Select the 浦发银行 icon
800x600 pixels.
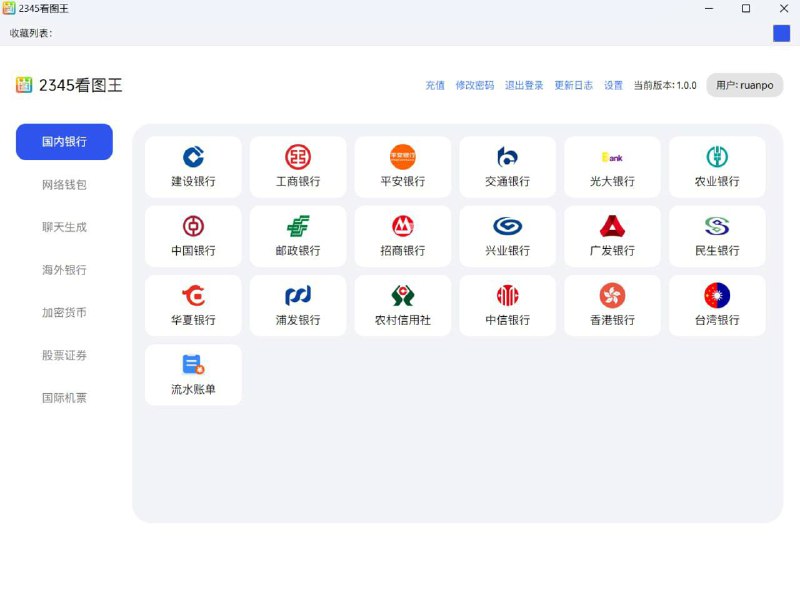pyautogui.click(x=298, y=295)
